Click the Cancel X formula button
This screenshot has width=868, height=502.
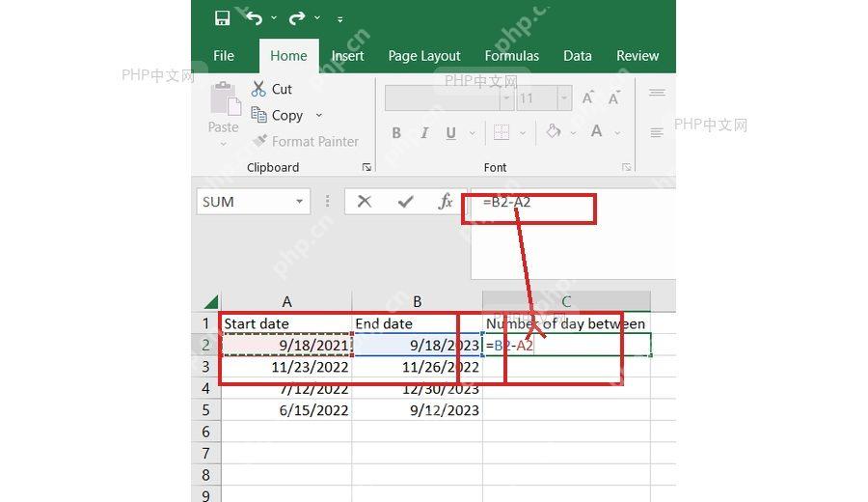(x=365, y=201)
